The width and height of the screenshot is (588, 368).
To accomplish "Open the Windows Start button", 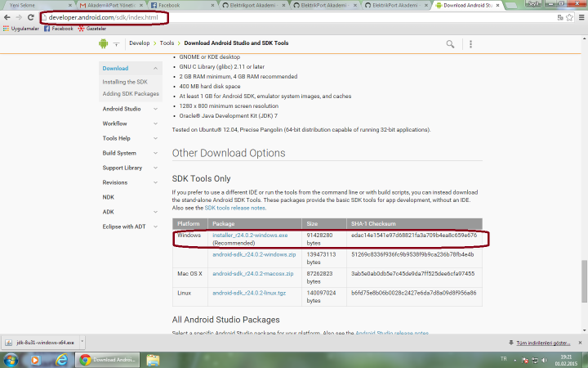I will (x=10, y=360).
